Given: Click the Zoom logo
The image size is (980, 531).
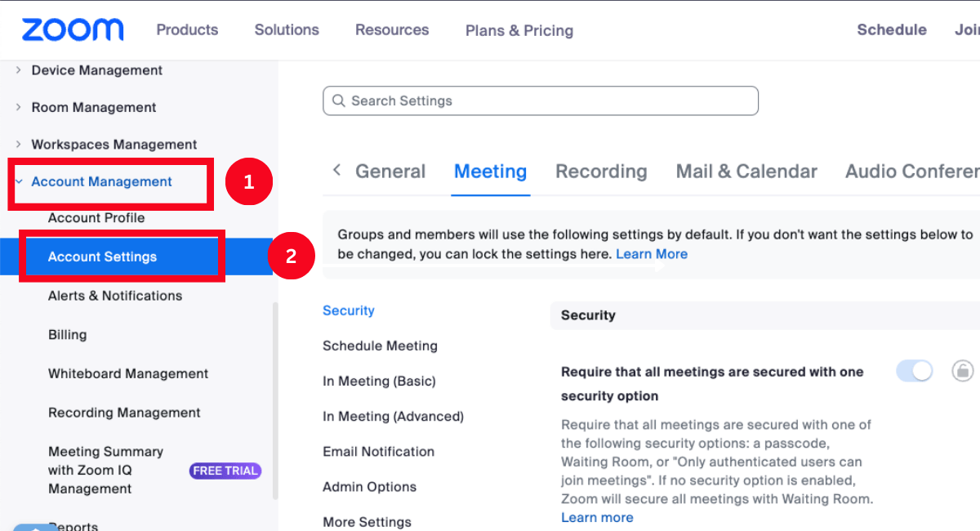Looking at the screenshot, I should [x=73, y=30].
